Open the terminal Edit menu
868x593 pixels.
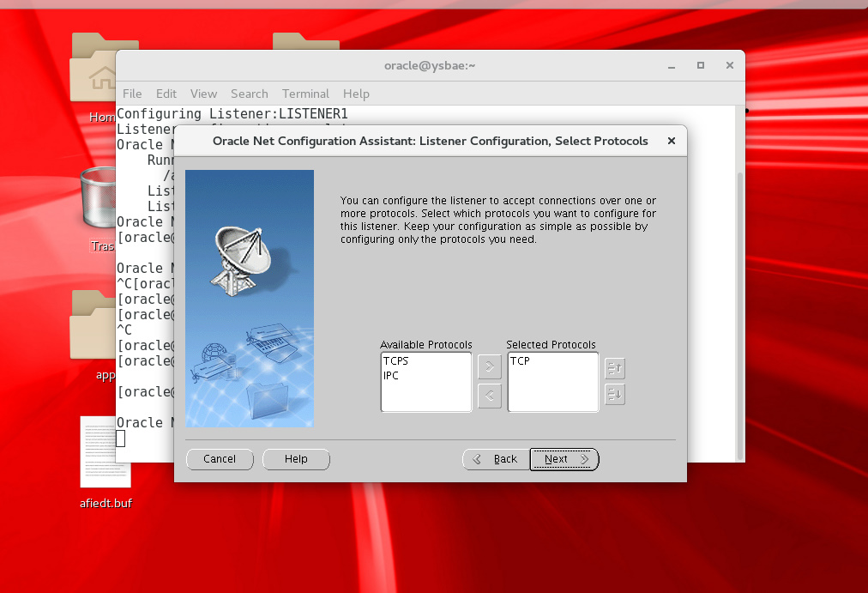point(166,94)
